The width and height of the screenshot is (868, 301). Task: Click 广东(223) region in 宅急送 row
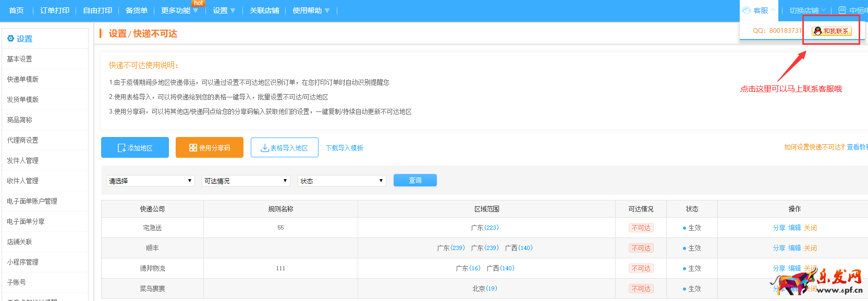[485, 228]
